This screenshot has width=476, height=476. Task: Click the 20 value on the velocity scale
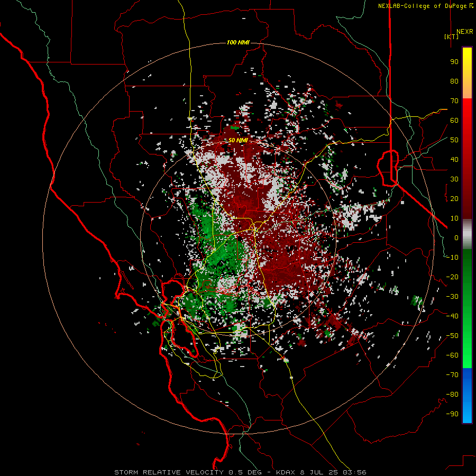[454, 199]
